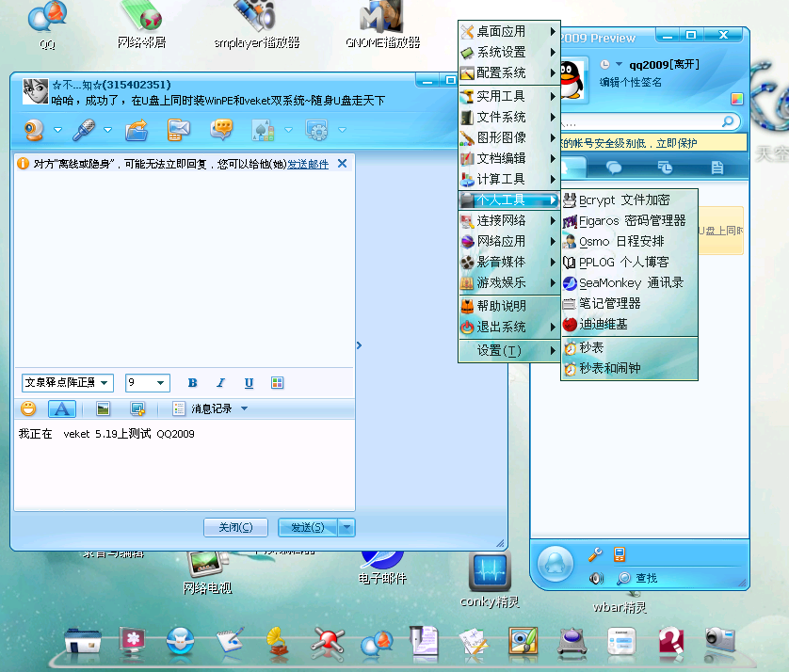
Task: Open the 退出系统 menu
Action: (x=509, y=327)
